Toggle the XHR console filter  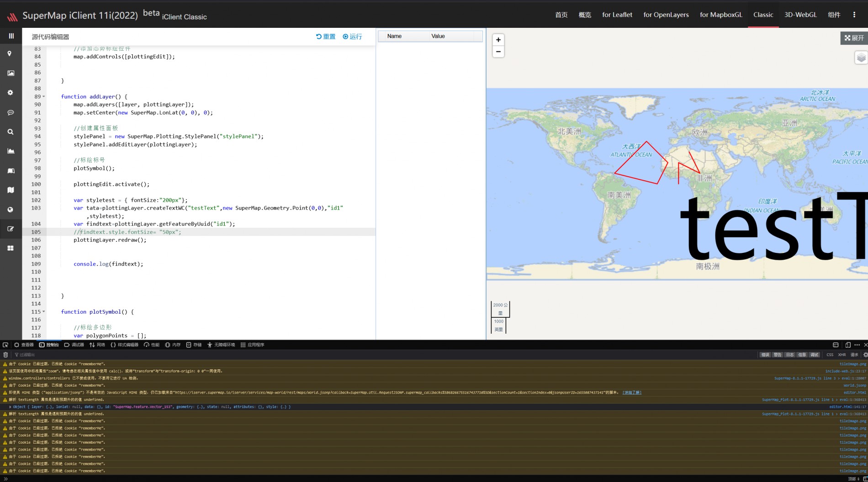click(x=842, y=355)
